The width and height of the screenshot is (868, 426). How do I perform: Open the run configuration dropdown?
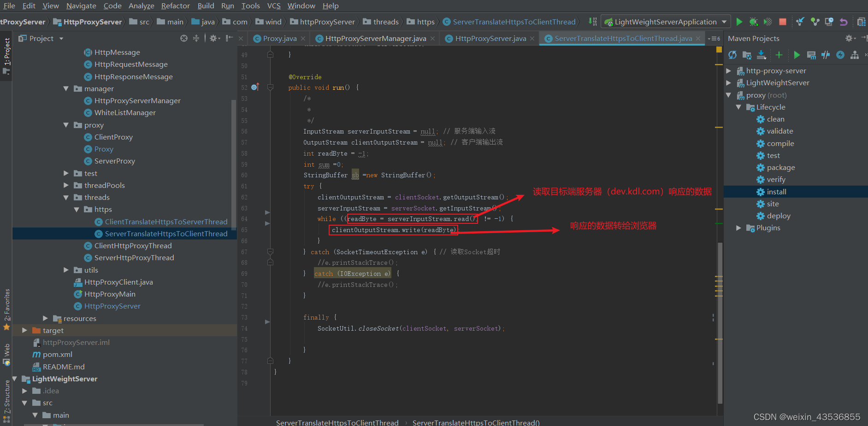724,22
